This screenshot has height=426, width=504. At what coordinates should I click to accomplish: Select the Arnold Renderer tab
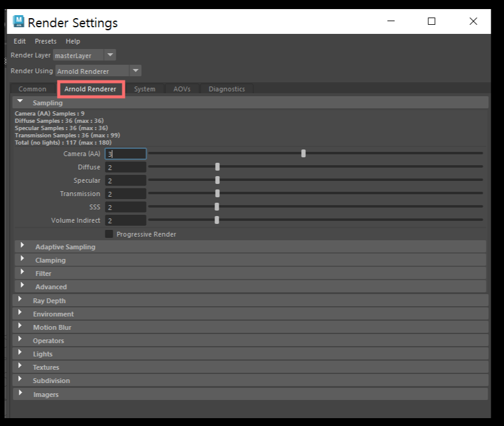pos(90,89)
